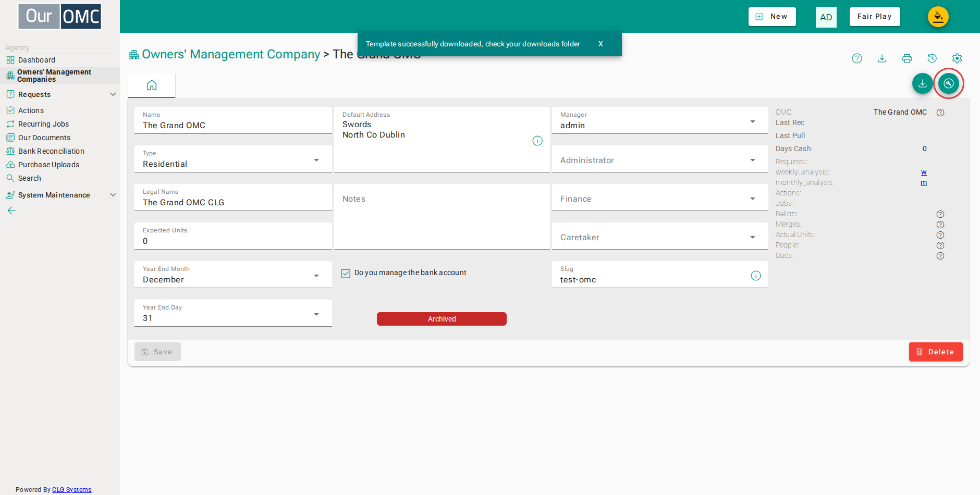
Task: Open the Type dropdown
Action: (233, 159)
